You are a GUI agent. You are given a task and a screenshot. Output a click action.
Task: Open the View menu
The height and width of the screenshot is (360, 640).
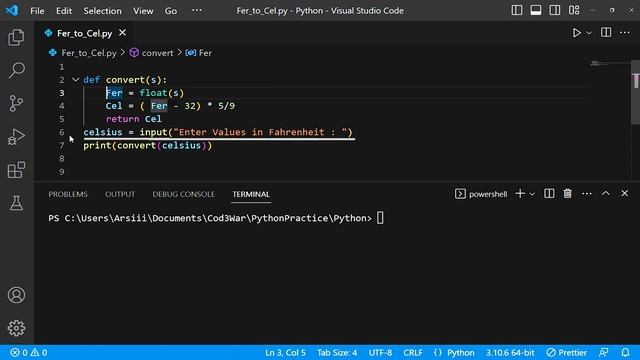pos(143,11)
